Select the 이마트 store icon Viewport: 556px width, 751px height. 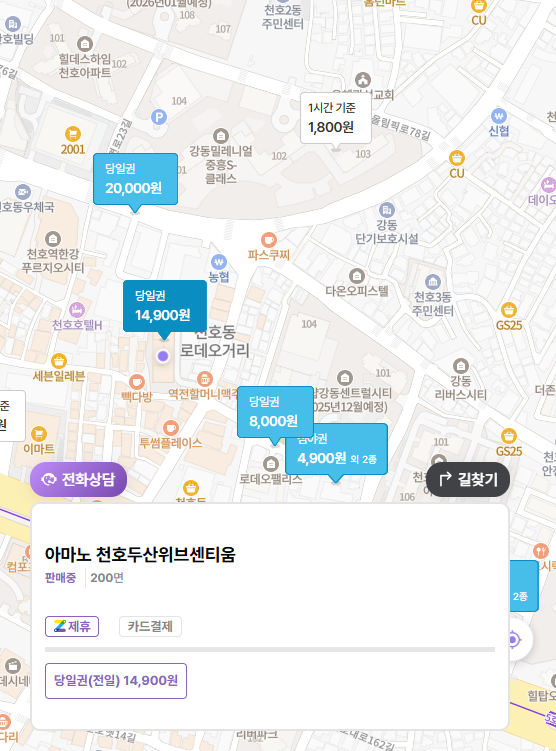coord(39,434)
